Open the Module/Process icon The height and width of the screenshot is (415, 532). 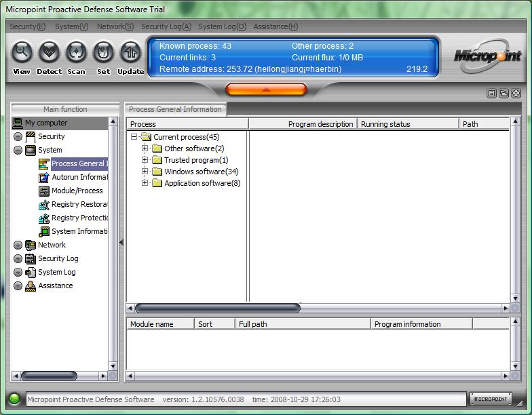(43, 191)
